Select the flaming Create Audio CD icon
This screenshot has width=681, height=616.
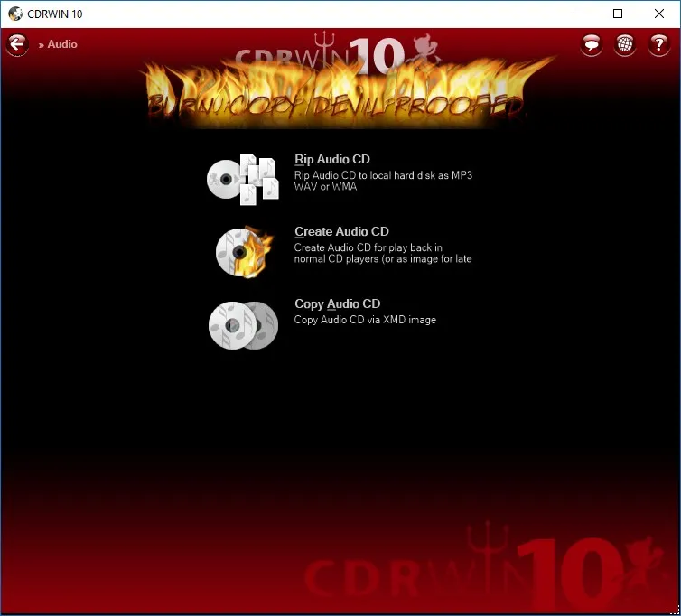click(x=245, y=252)
